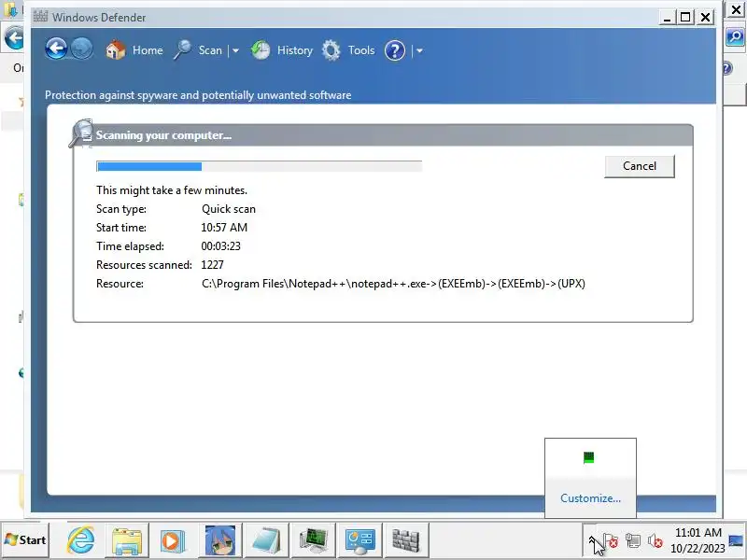Click the scan progress bar
Image resolution: width=747 pixels, height=560 pixels.
[260, 166]
